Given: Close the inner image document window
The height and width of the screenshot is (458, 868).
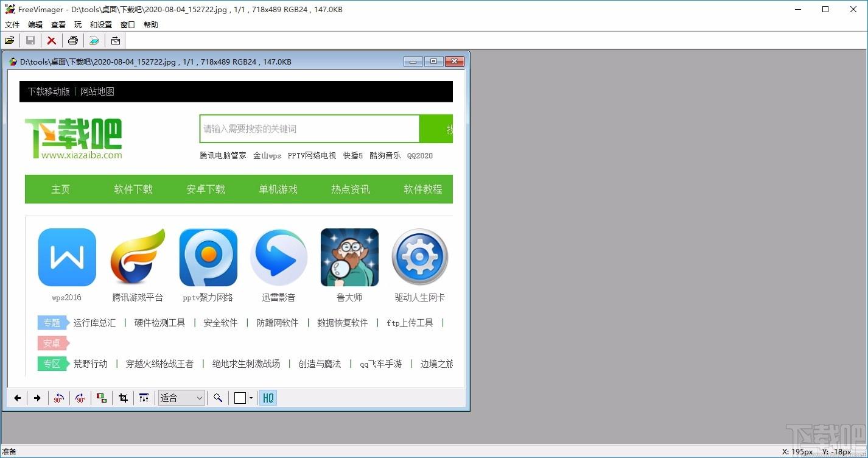Looking at the screenshot, I should 455,62.
